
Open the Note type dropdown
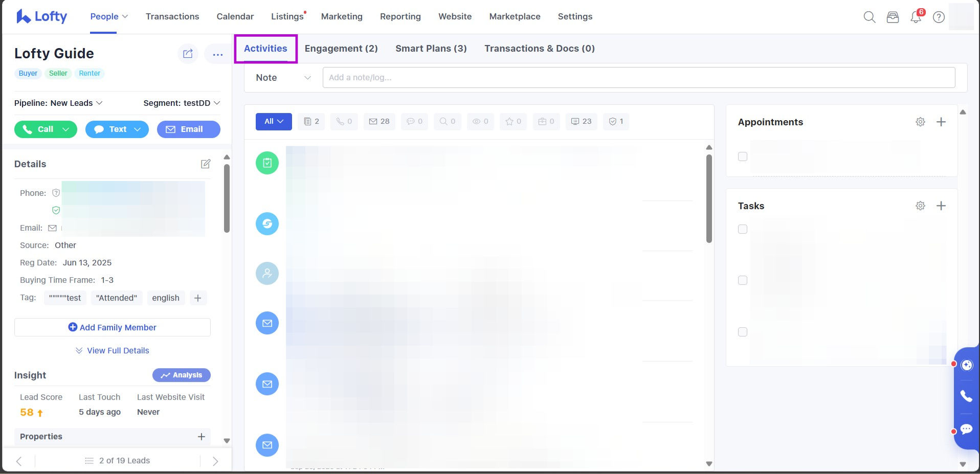pyautogui.click(x=283, y=78)
